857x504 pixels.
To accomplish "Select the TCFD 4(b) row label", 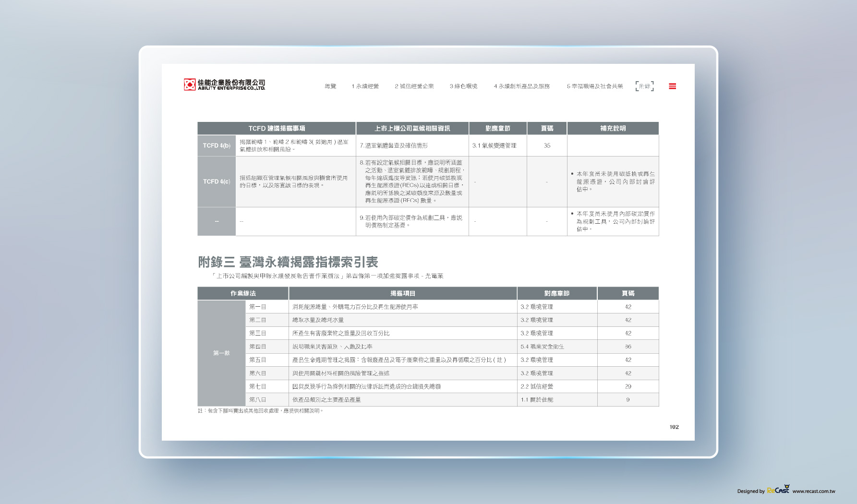I will tap(217, 145).
